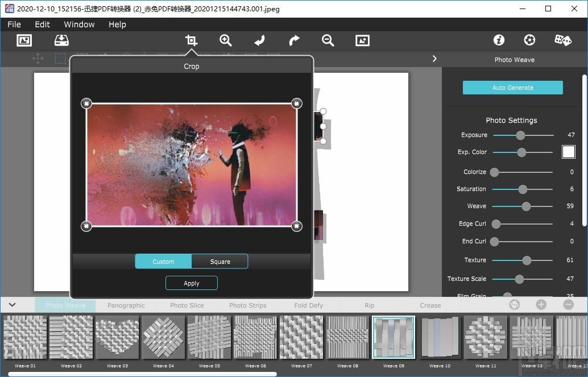Viewport: 588px width, 377px height.
Task: Choose the Custom crop mode
Action: [163, 262]
